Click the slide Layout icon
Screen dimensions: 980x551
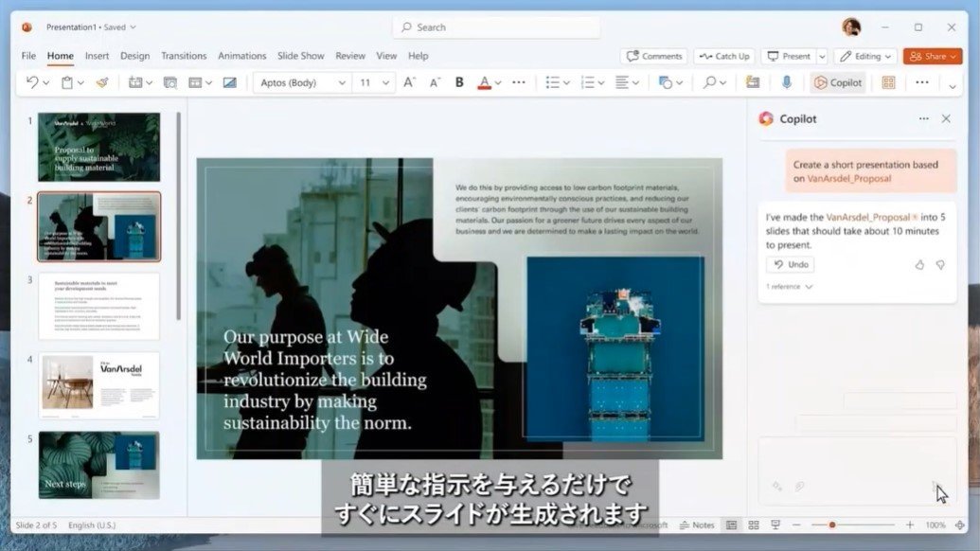point(196,82)
